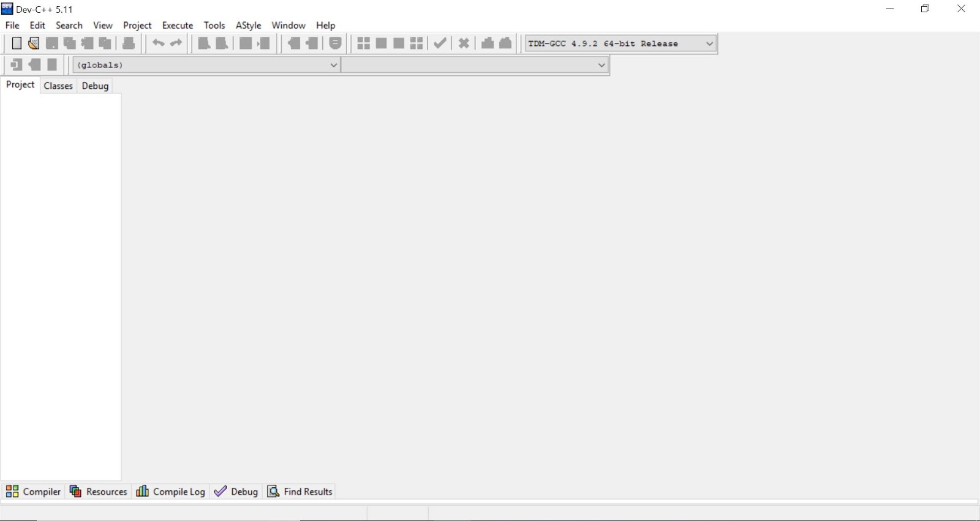Viewport: 980px width, 521px height.
Task: Switch to the Project side tab
Action: coord(20,84)
